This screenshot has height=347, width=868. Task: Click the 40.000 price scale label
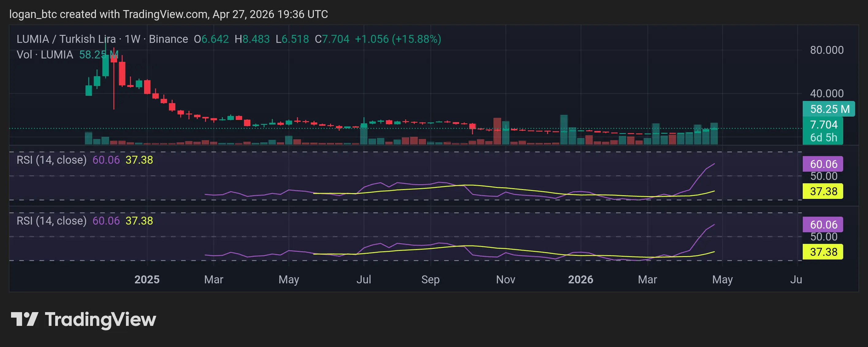point(827,94)
